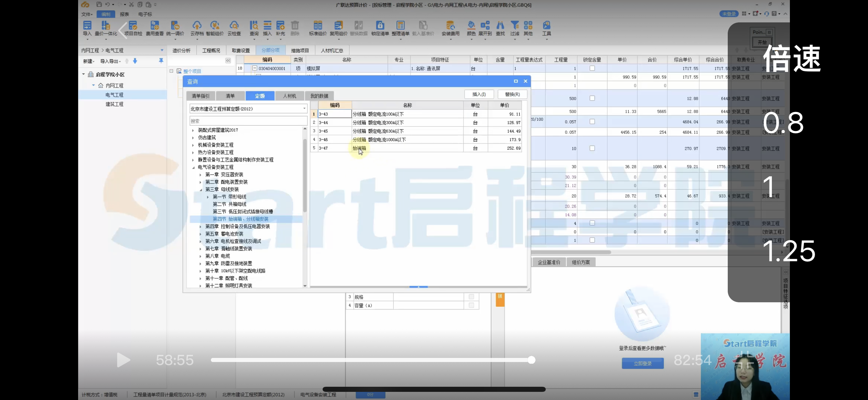Viewport: 868px width, 400px height.
Task: Open 安装费用 installation cost icon
Action: 451,28
